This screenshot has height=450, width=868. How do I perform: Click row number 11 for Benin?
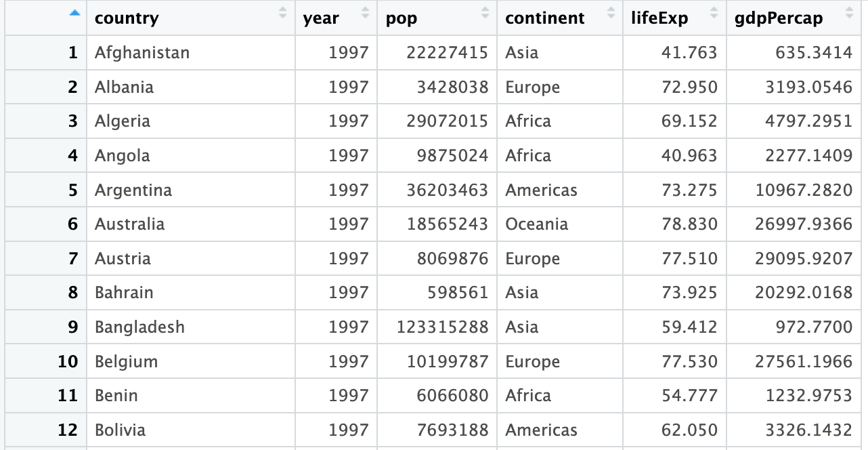(x=68, y=396)
